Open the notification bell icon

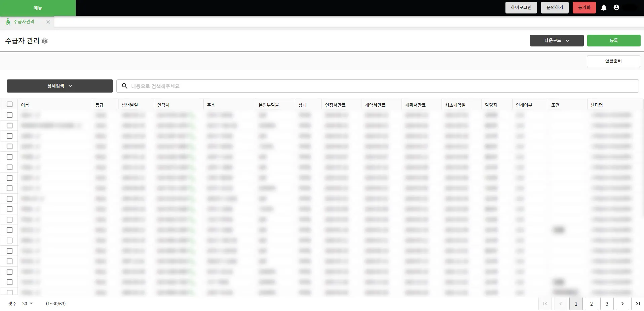(604, 7)
